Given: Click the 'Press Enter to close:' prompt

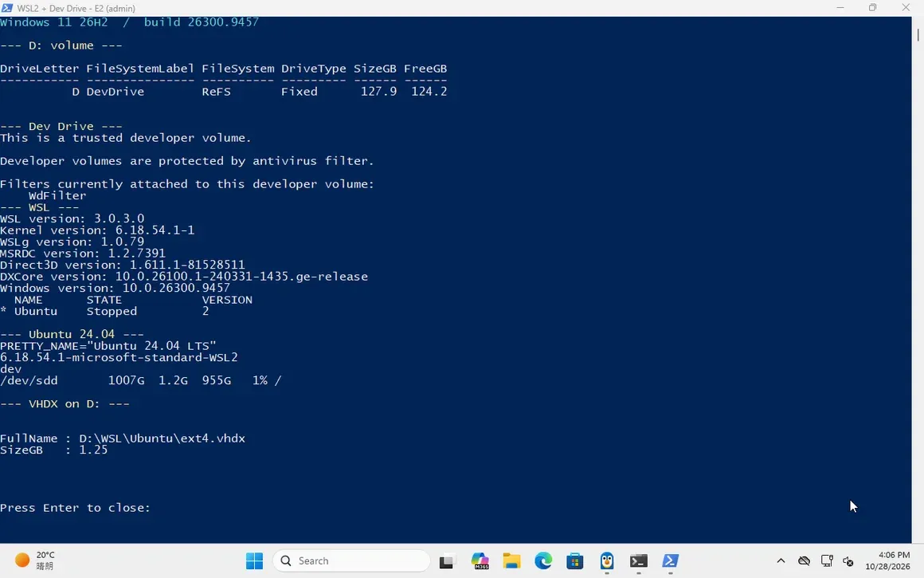Looking at the screenshot, I should point(76,509).
